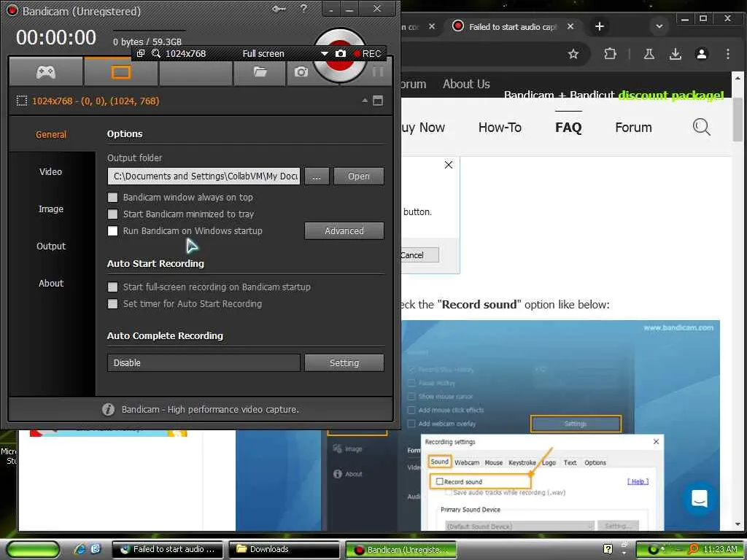747x560 pixels.
Task: Switch to Bandicam taskbar button
Action: (400, 550)
